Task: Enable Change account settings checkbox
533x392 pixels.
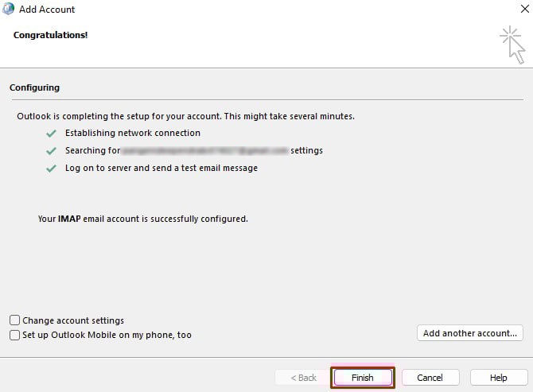Action: coord(14,320)
